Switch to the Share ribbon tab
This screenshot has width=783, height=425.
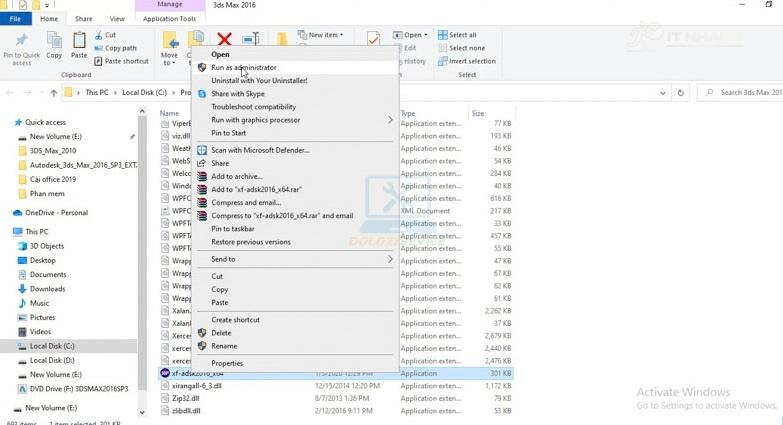tap(83, 19)
